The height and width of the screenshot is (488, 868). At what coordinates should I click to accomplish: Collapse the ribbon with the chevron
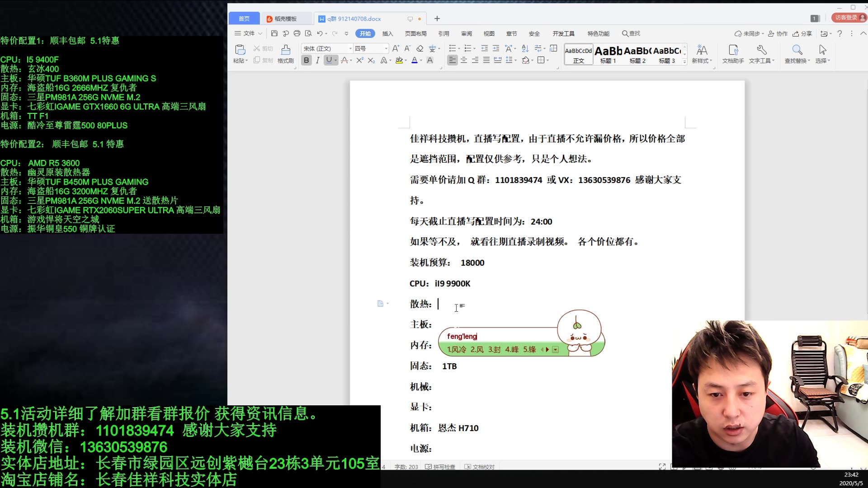(x=863, y=33)
